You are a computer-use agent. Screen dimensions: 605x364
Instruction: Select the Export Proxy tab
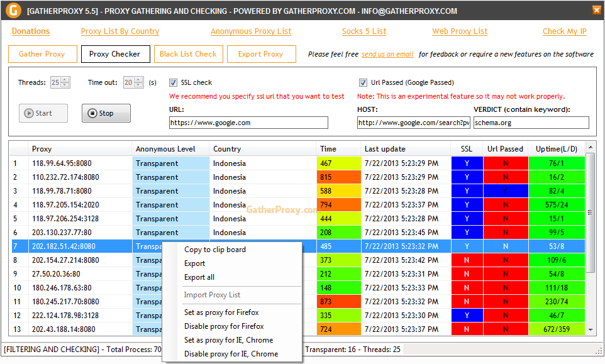[x=261, y=54]
